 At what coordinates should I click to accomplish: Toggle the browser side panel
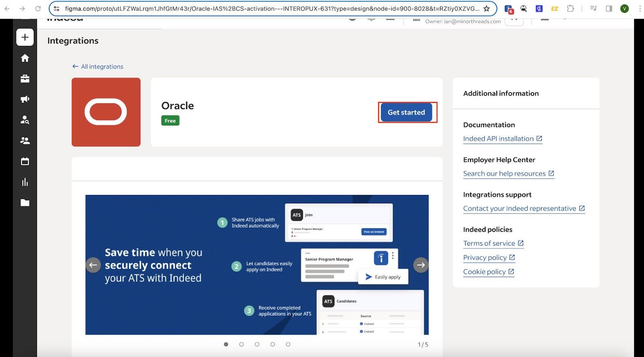point(609,8)
